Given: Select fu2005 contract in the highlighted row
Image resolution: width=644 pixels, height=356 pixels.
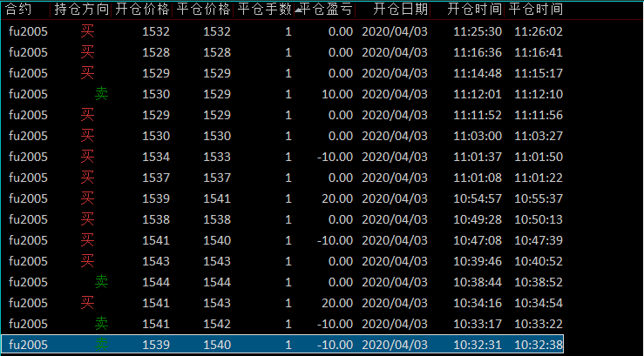Looking at the screenshot, I should tap(29, 345).
